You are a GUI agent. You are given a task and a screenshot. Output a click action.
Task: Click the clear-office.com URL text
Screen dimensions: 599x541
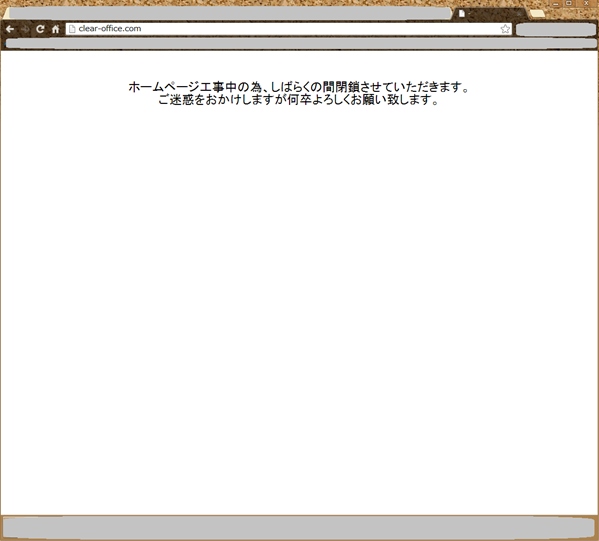tap(110, 29)
